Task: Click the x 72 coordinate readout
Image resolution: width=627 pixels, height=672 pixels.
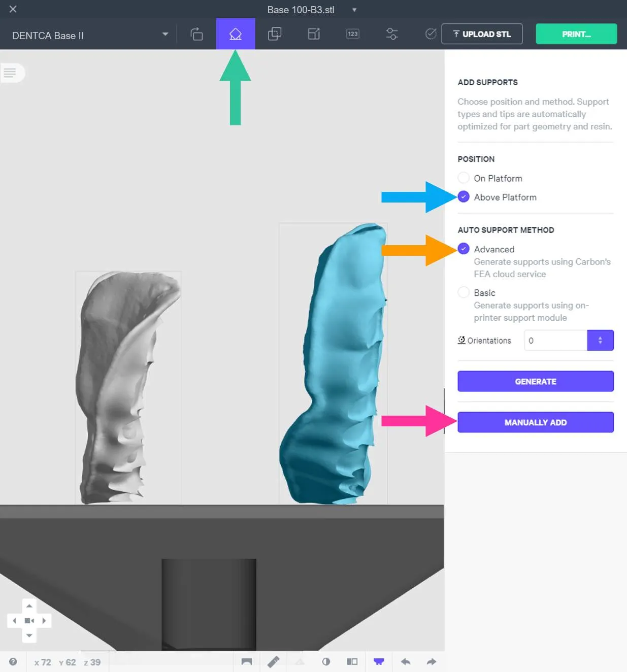Action: coord(43,662)
